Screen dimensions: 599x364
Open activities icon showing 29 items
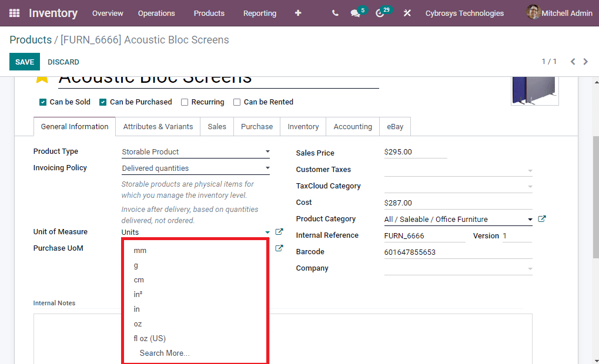[380, 13]
